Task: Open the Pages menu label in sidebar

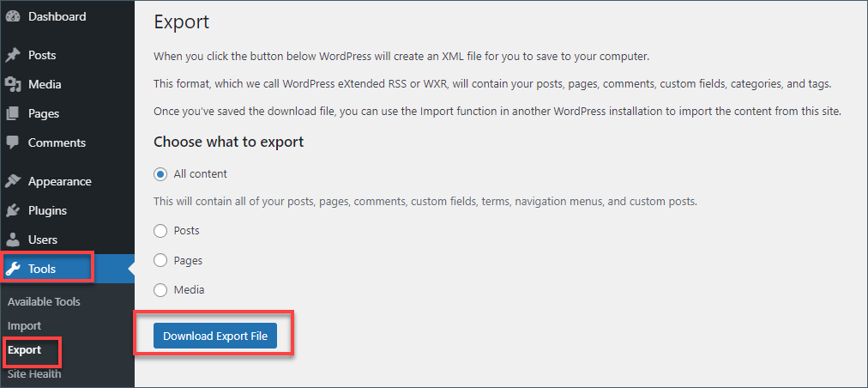Action: coord(44,113)
